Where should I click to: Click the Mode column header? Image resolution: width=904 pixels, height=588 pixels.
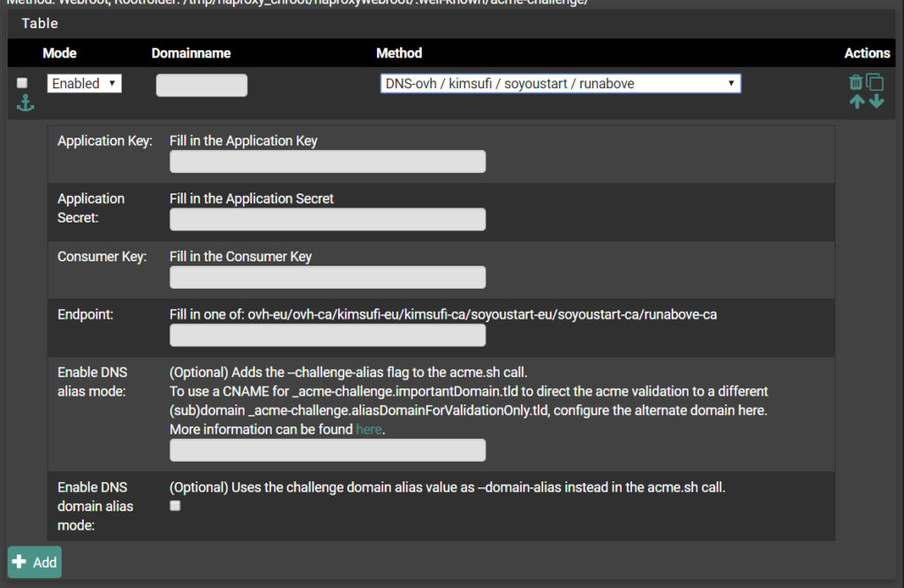point(59,53)
